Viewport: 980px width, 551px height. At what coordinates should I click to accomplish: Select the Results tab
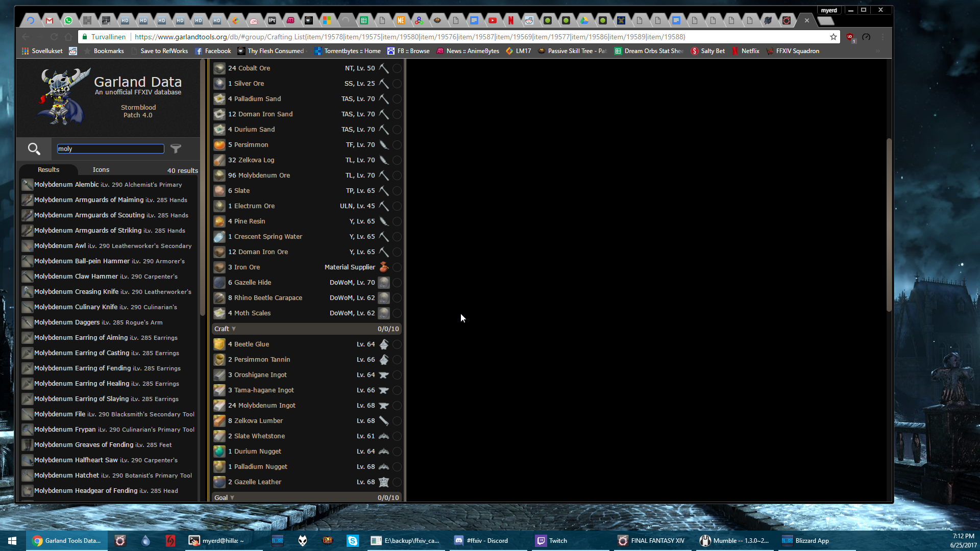48,170
